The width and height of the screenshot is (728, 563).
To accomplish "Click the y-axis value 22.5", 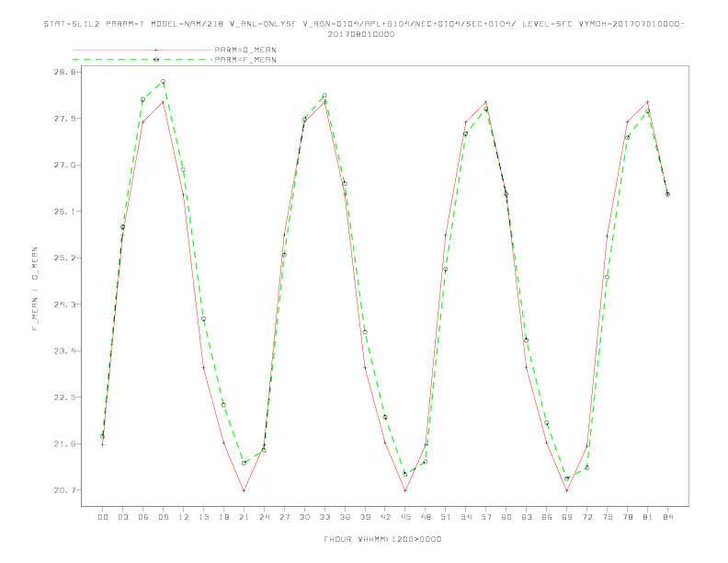I will (64, 397).
